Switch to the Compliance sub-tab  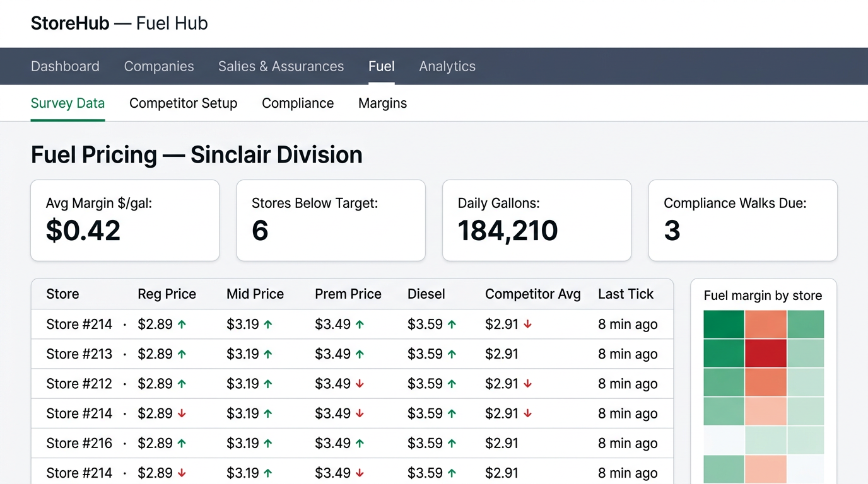pos(298,103)
